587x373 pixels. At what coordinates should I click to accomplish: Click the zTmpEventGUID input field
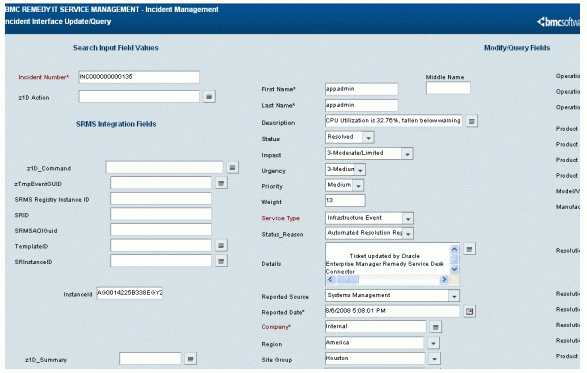click(161, 183)
